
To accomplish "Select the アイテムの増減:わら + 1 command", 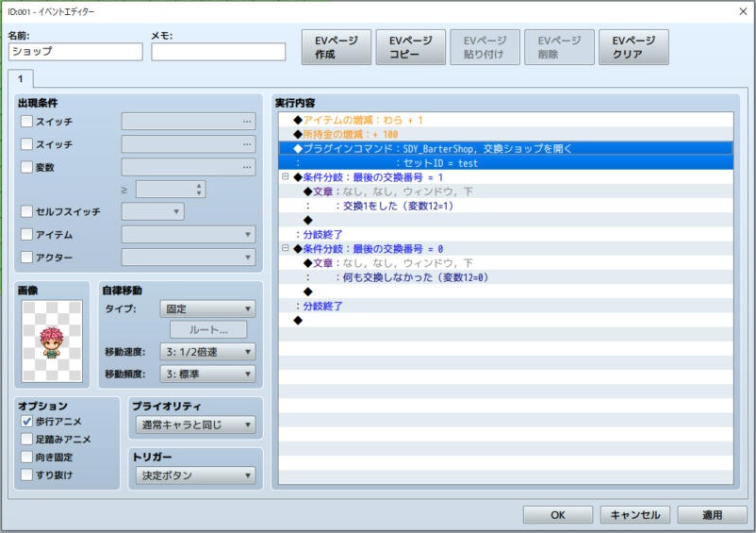I will [x=506, y=120].
